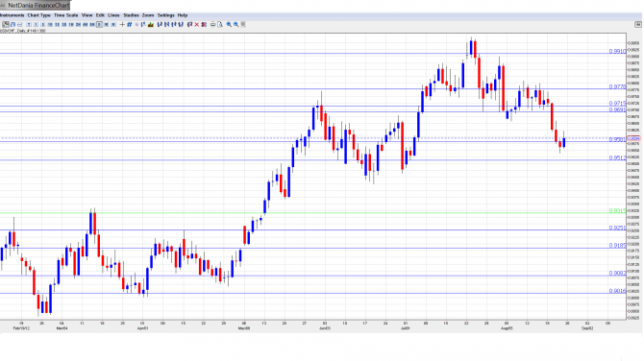
Task: Click the 0.9691 level line label
Action: coord(617,110)
